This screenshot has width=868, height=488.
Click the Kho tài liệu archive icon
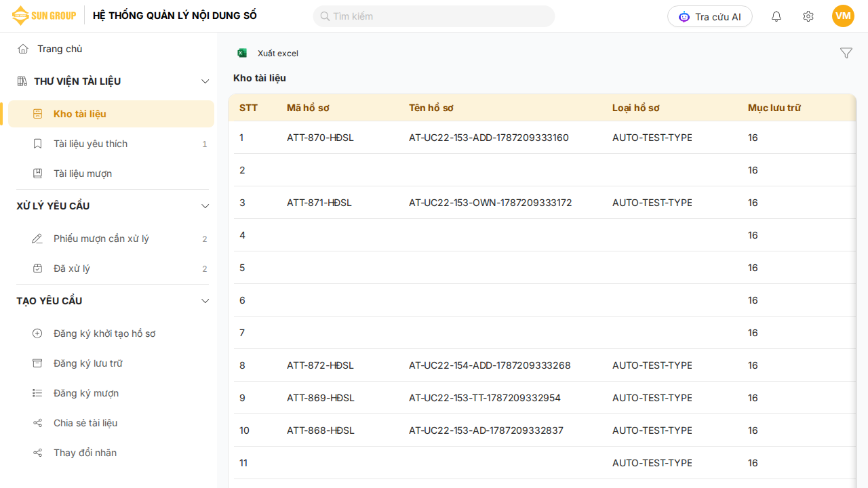click(x=38, y=114)
